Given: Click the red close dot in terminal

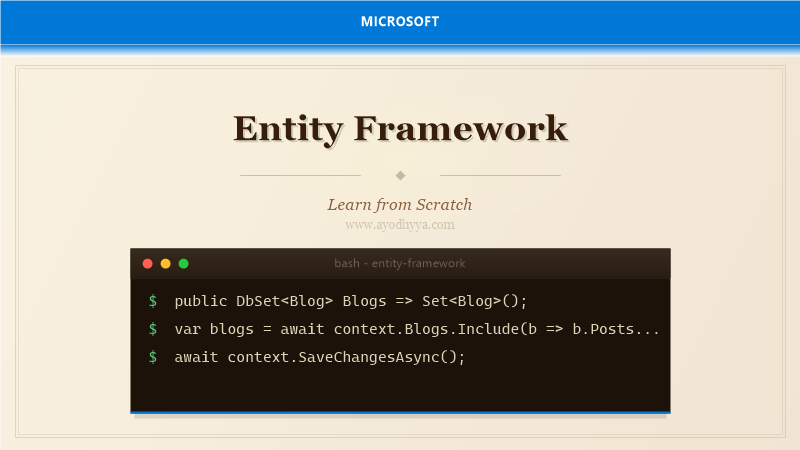Looking at the screenshot, I should [x=147, y=263].
